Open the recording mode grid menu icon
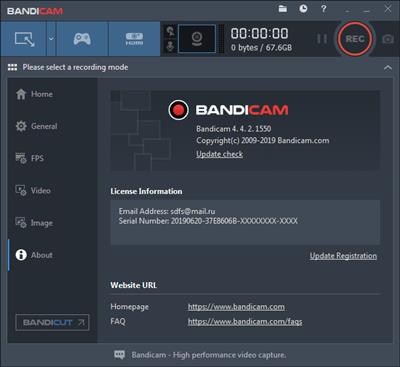 12,67
